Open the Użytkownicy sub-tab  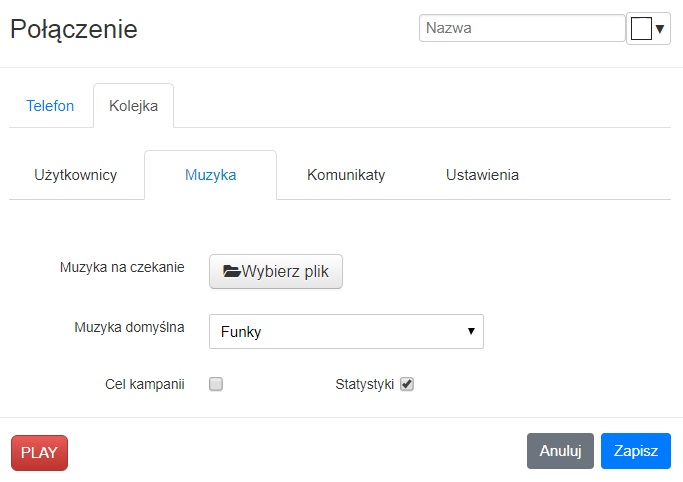click(x=76, y=175)
